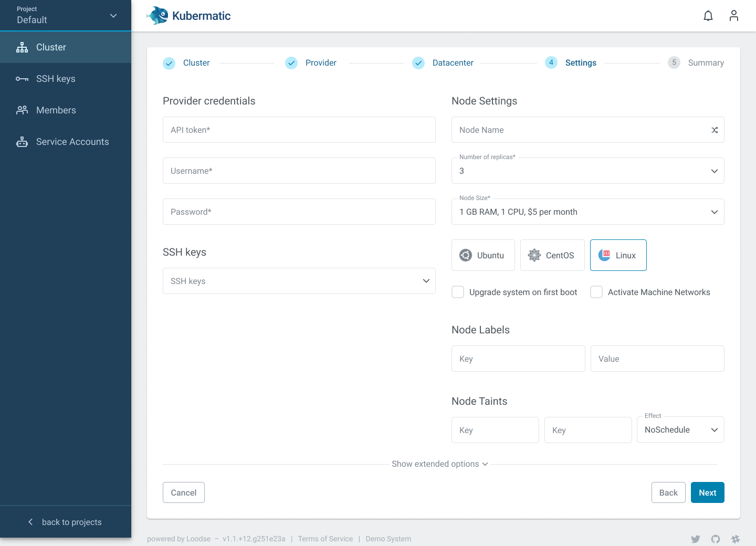Click the step 5 Summary circle
The width and height of the screenshot is (756, 546).
point(674,62)
